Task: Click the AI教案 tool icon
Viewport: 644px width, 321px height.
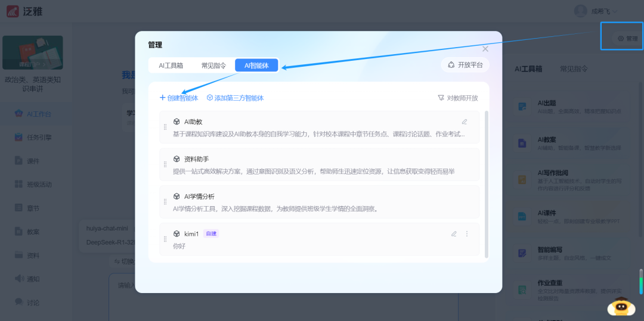Action: click(522, 144)
